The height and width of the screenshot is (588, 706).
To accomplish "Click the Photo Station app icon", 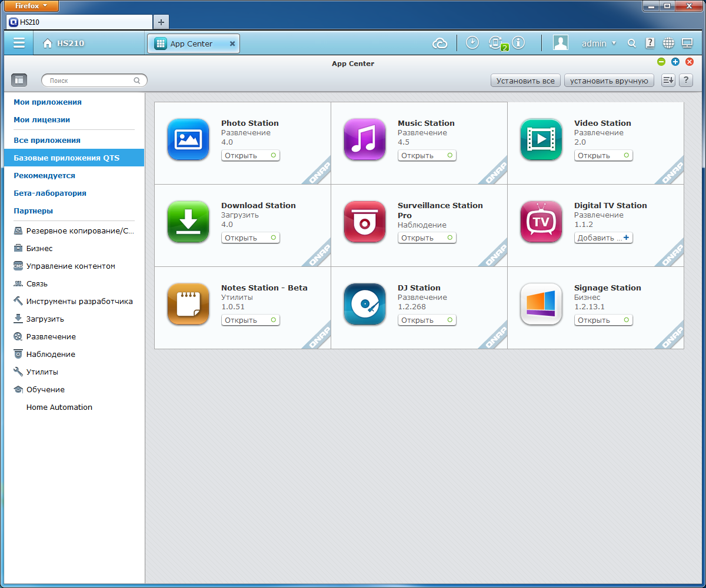I will tap(188, 139).
